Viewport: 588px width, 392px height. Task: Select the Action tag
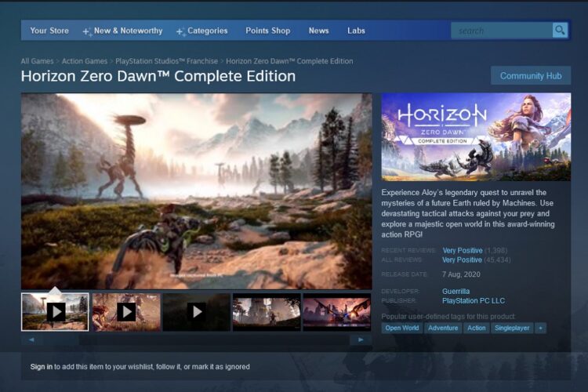coord(476,328)
